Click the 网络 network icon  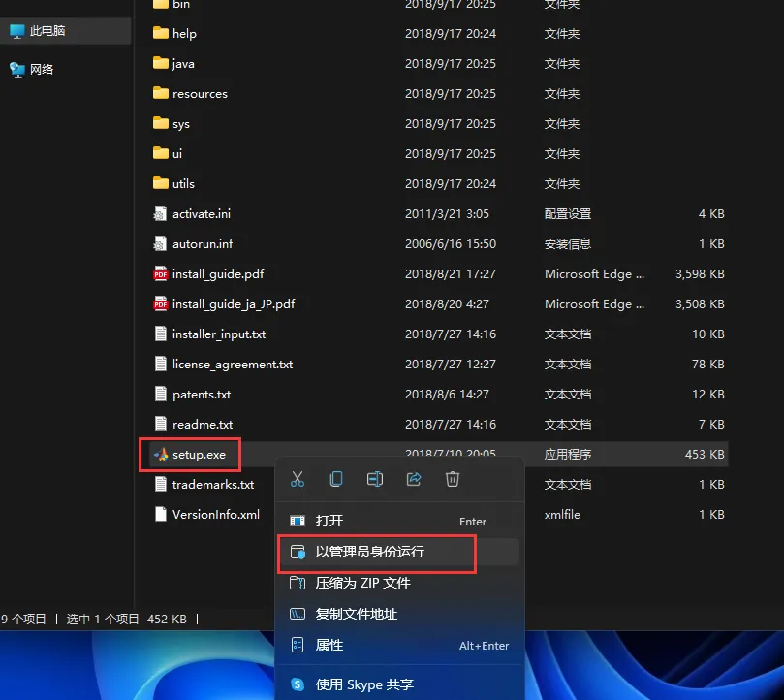pos(17,70)
